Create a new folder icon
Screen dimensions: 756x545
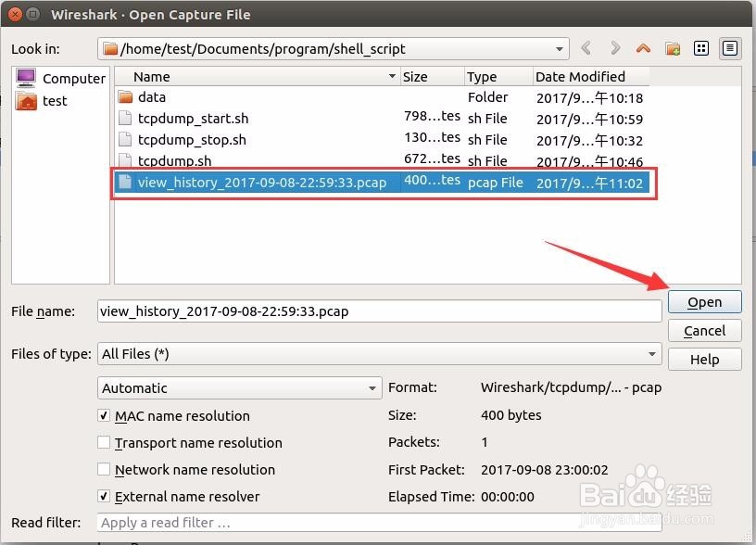coord(672,48)
